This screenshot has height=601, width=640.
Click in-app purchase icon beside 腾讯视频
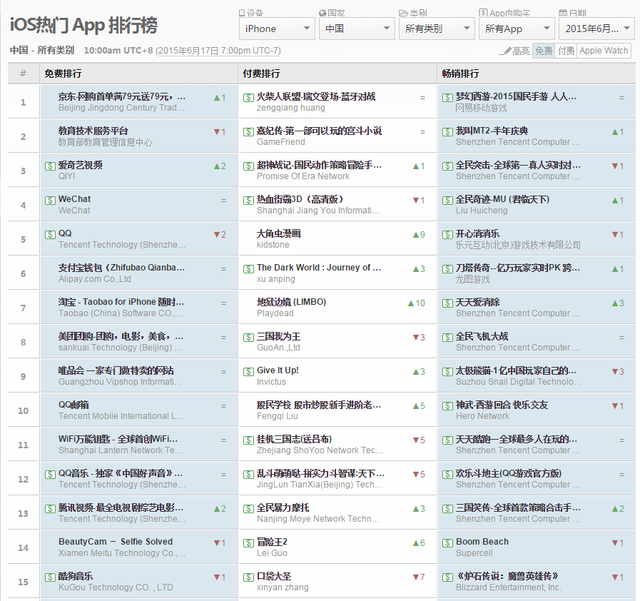coord(50,509)
